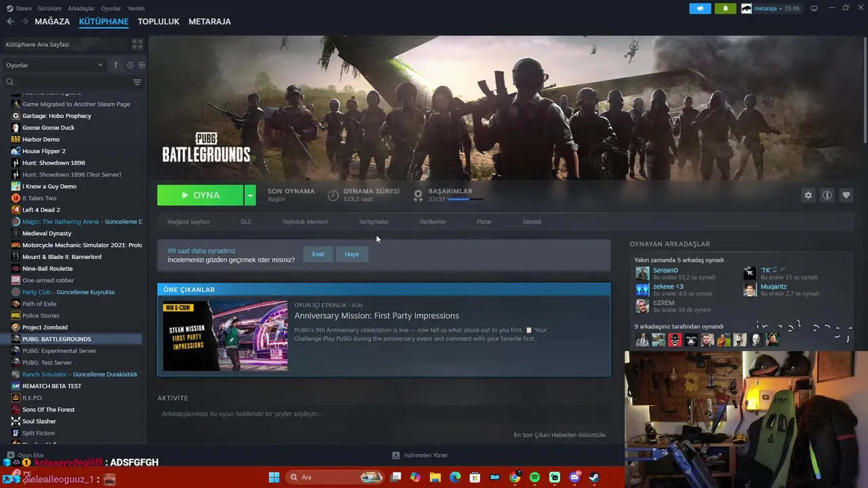Go to TOPLULUK tab

(x=158, y=22)
